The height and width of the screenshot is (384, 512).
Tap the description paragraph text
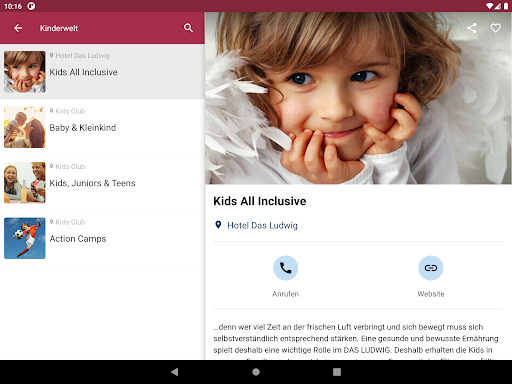(x=356, y=341)
